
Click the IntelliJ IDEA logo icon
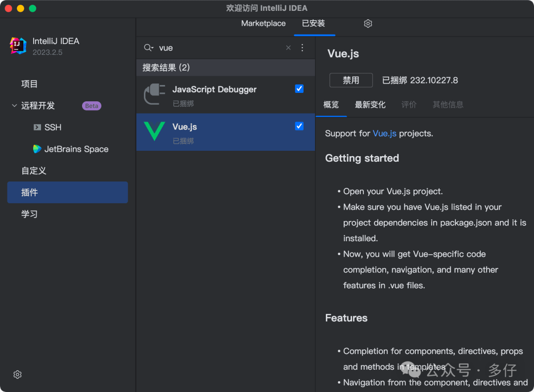[18, 46]
